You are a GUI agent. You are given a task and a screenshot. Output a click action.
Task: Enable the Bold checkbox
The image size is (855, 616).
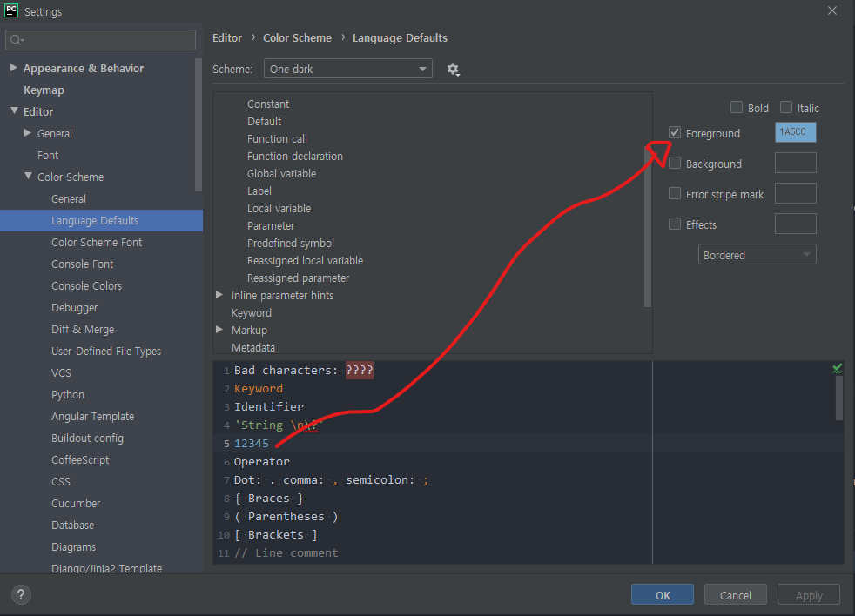coord(736,107)
